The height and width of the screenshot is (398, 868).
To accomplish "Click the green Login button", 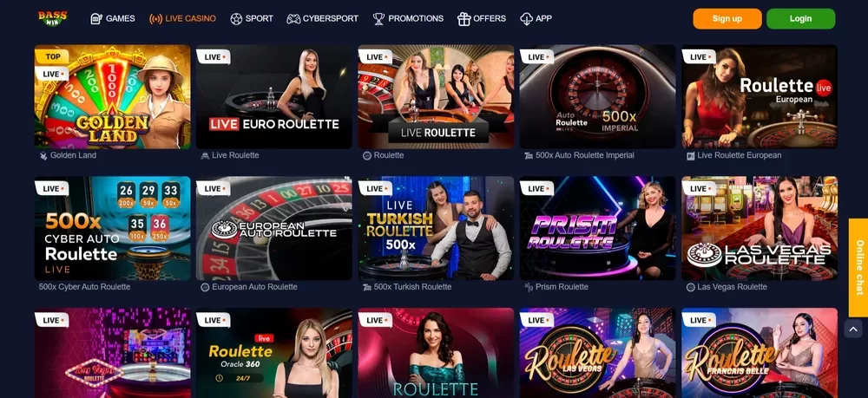I will pos(800,19).
